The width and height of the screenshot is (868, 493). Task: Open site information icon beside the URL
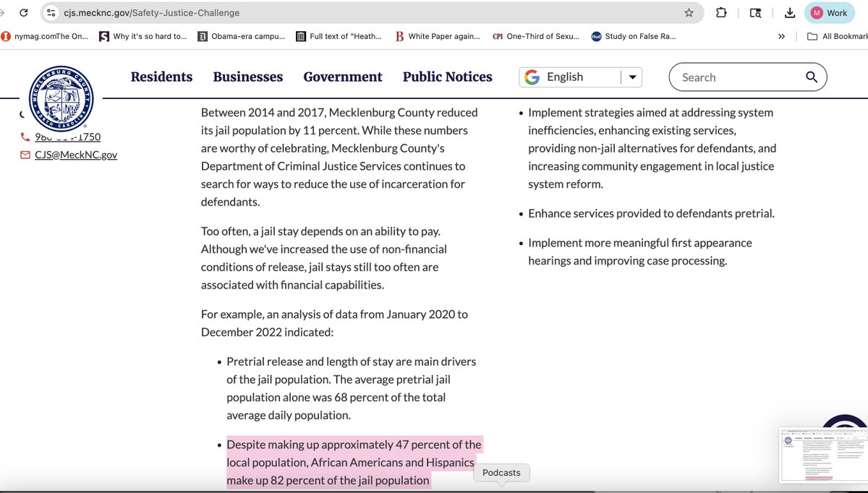[51, 12]
